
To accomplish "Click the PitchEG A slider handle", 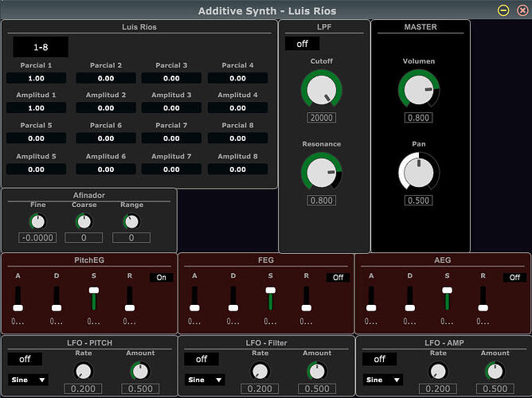I will point(18,308).
